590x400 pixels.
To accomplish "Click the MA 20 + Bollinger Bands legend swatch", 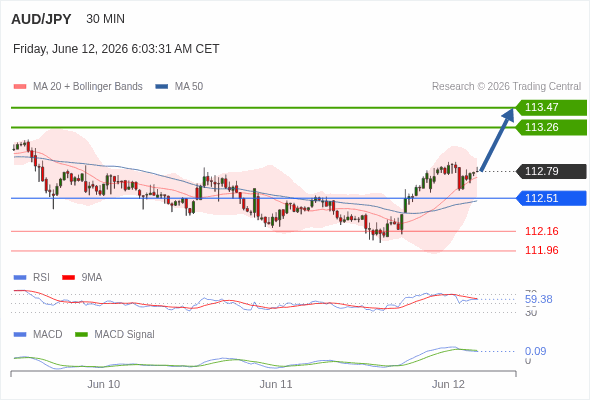I will pyautogui.click(x=20, y=87).
